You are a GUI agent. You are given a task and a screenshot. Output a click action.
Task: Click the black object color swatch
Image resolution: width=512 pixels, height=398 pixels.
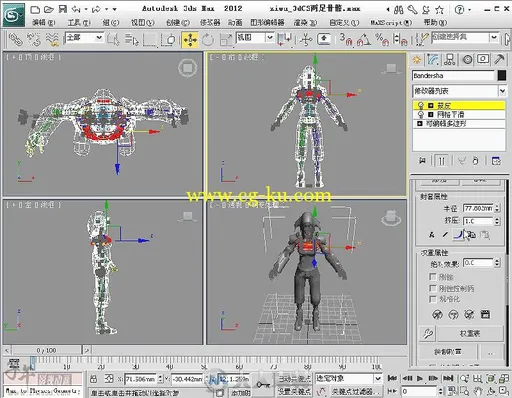(x=502, y=75)
